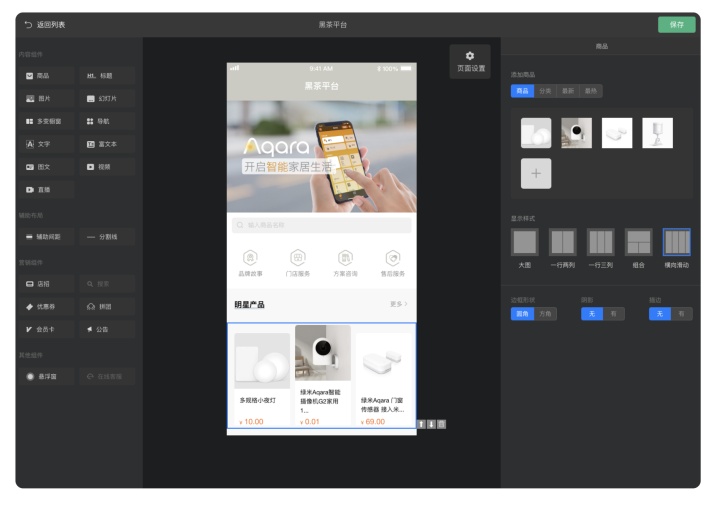Open 页面设置 gear settings
720x510 pixels.
pos(470,61)
